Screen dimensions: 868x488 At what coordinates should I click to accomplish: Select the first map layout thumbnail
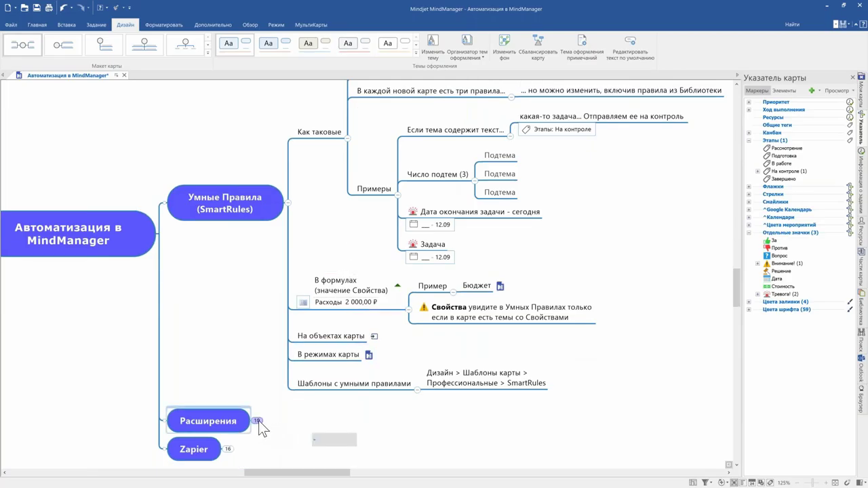23,45
